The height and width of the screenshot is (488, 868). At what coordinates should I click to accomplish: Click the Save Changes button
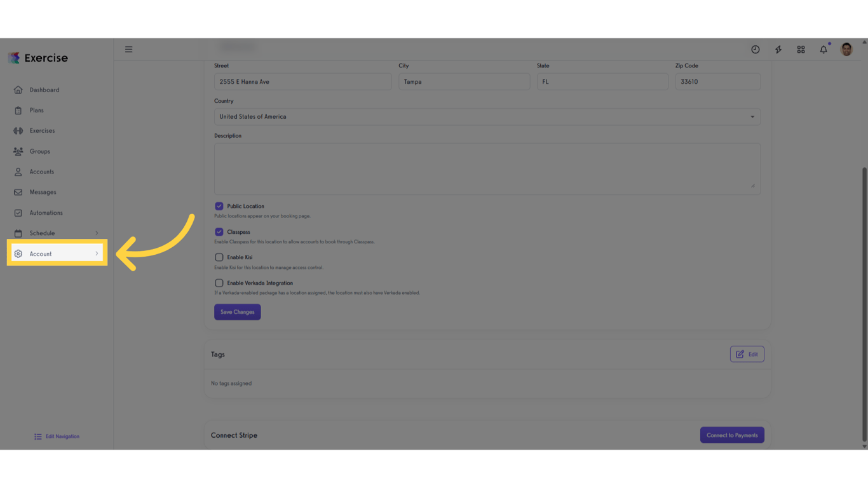[238, 312]
